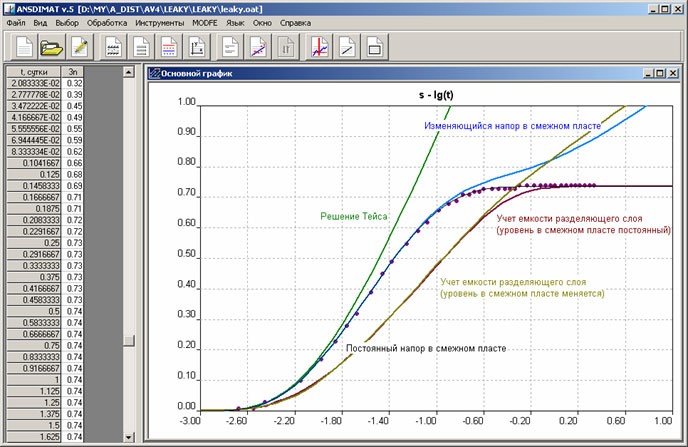Viewport: 688px width, 447px height.
Task: Click the Sn column header
Action: 72,72
